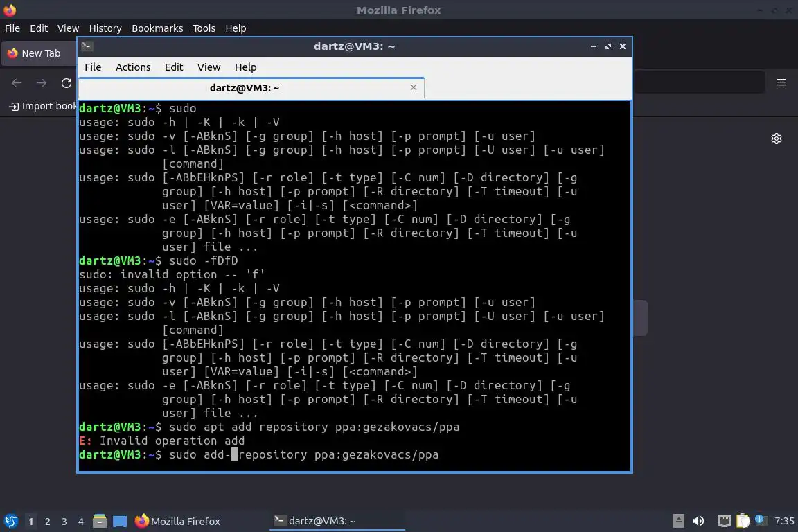
Task: Click the 'sudo apt add repository' command line
Action: coord(269,427)
